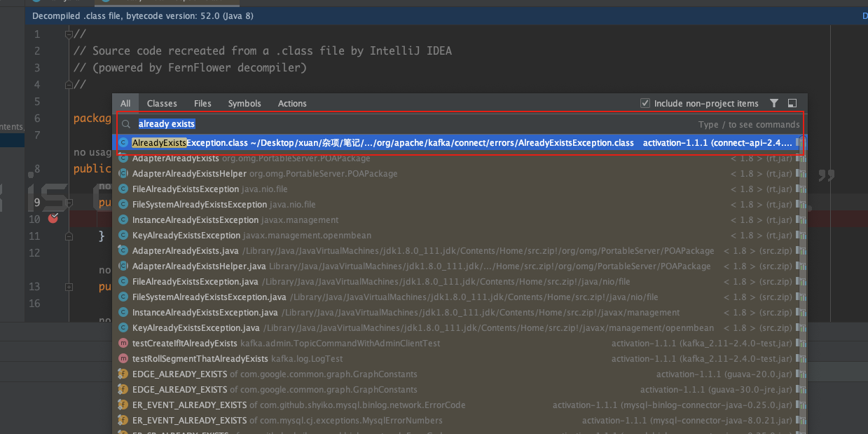
Task: Click method icon beside testCreateIfItAlreadyExists
Action: 123,344
